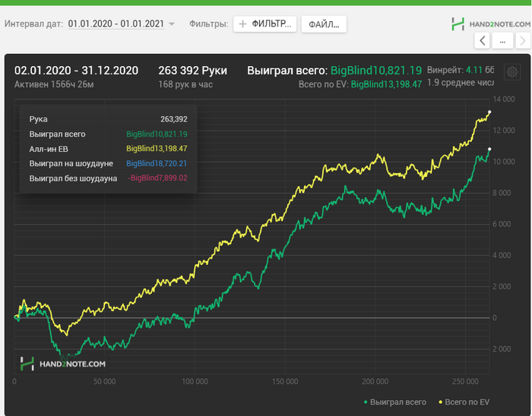Screen dimensions: 532x416
Task: Click the Выиграл всего BigBlind10,821.19 header value
Action: 376,71
